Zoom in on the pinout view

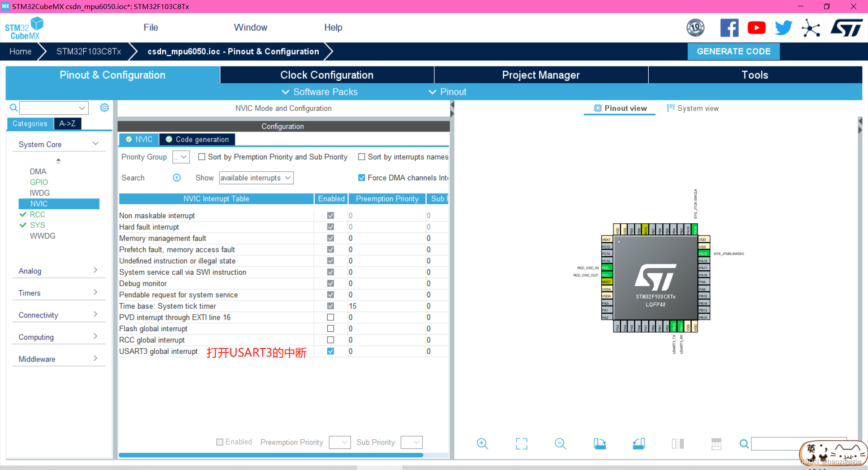point(482,444)
